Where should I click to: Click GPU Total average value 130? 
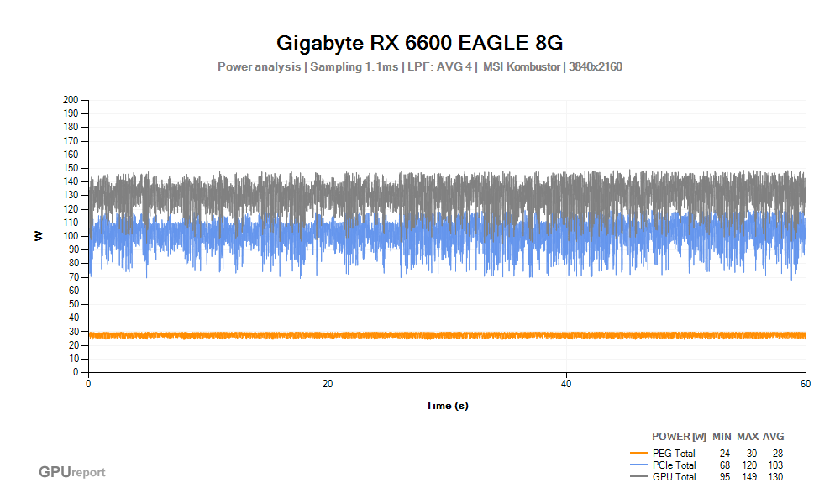775,476
